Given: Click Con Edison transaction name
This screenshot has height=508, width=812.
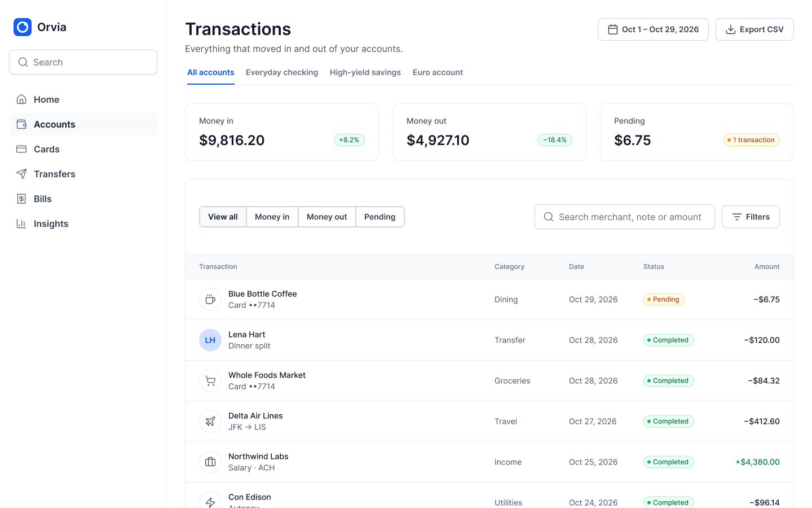Looking at the screenshot, I should 249,497.
